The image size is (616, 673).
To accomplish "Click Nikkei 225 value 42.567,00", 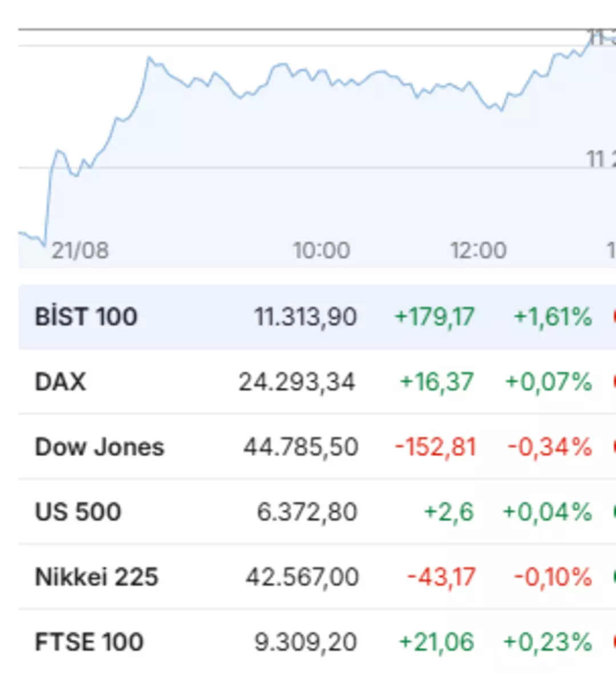I will point(302,577).
